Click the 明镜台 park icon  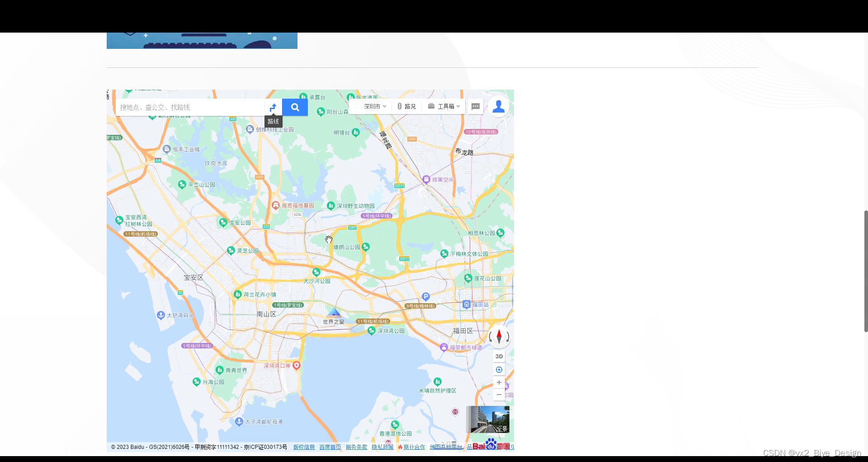tap(356, 132)
